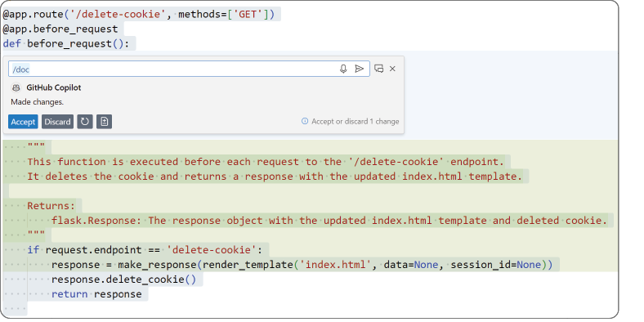Click the 'GitHub Copilot' label
The image size is (644, 322).
tap(54, 87)
